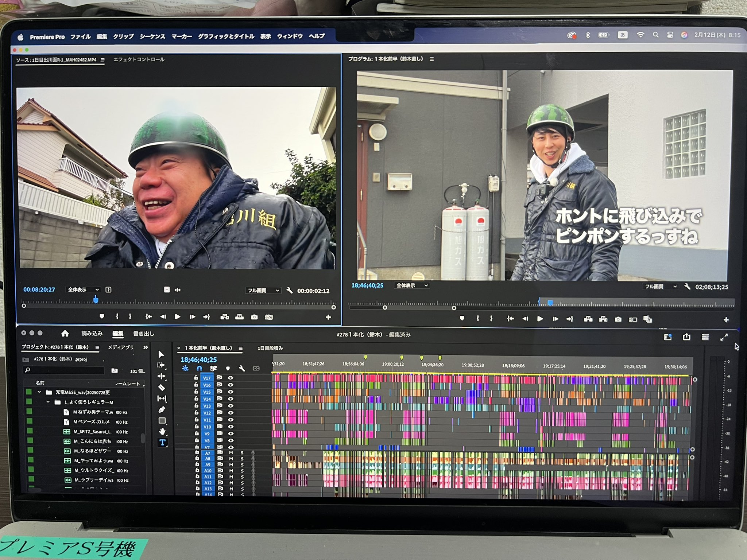The width and height of the screenshot is (747, 560).
Task: Select the Hand tool
Action: pyautogui.click(x=162, y=431)
